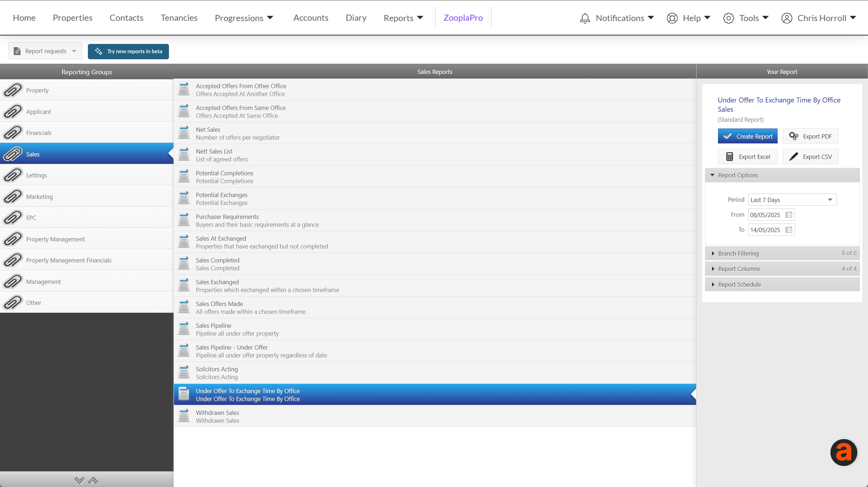Select the Property Management reporting group

(x=87, y=239)
